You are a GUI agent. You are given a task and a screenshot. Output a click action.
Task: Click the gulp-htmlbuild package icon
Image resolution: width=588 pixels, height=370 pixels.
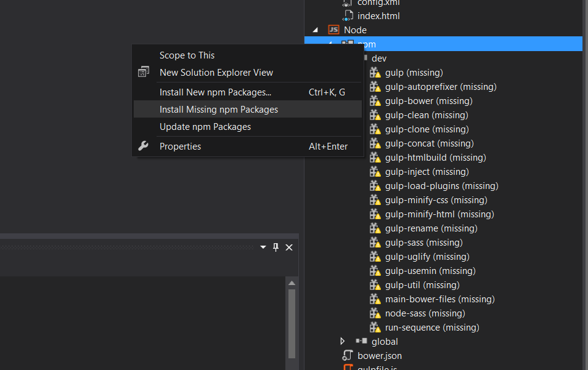(375, 158)
